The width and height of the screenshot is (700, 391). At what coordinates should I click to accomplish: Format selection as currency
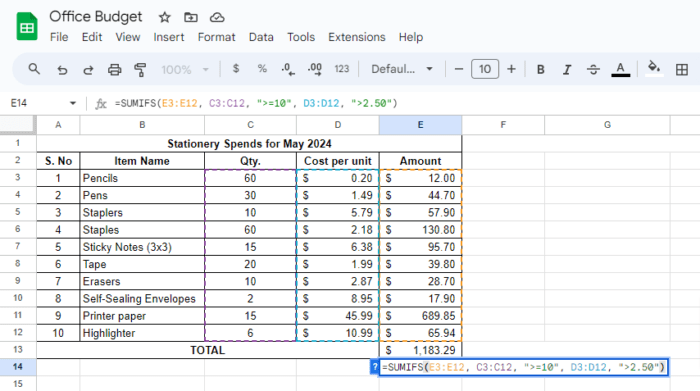(x=236, y=69)
